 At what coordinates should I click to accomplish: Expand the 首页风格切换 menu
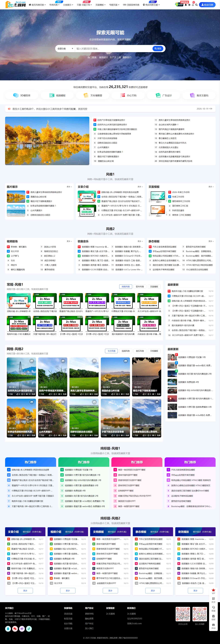pyautogui.click(x=37, y=5)
